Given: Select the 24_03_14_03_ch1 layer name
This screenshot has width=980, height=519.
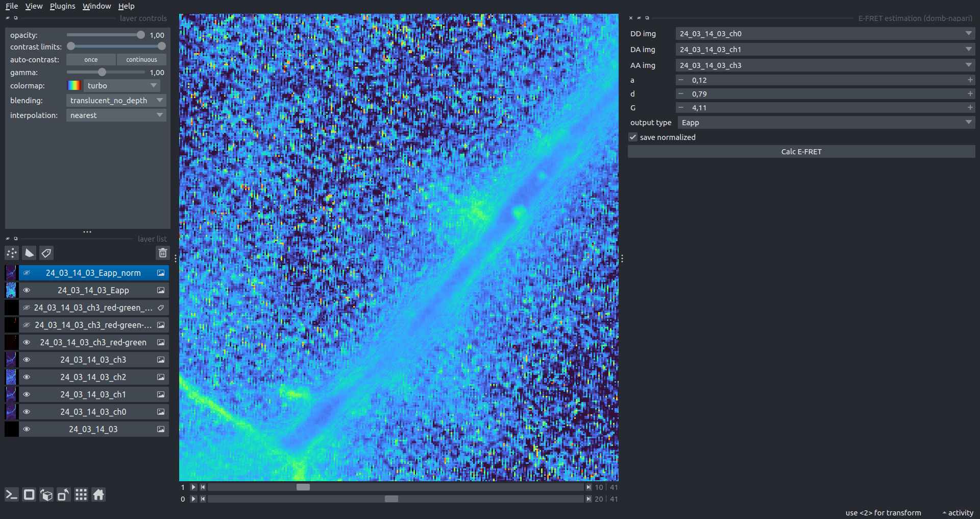Looking at the screenshot, I should click(x=93, y=394).
